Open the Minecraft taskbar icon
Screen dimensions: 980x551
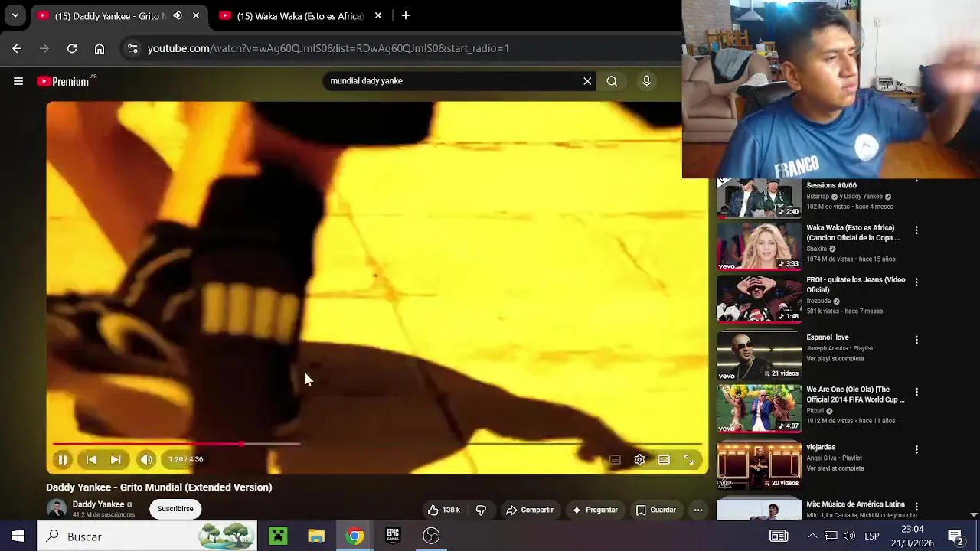(x=278, y=536)
